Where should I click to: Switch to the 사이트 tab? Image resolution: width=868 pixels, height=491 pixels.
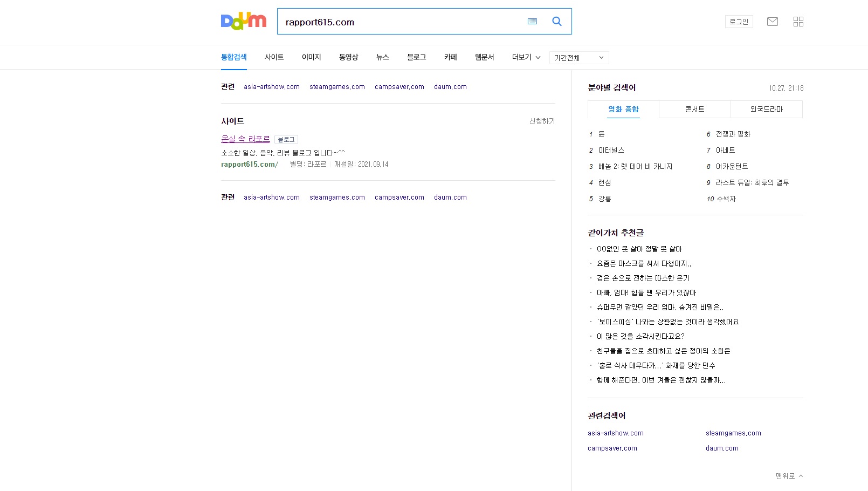point(274,57)
